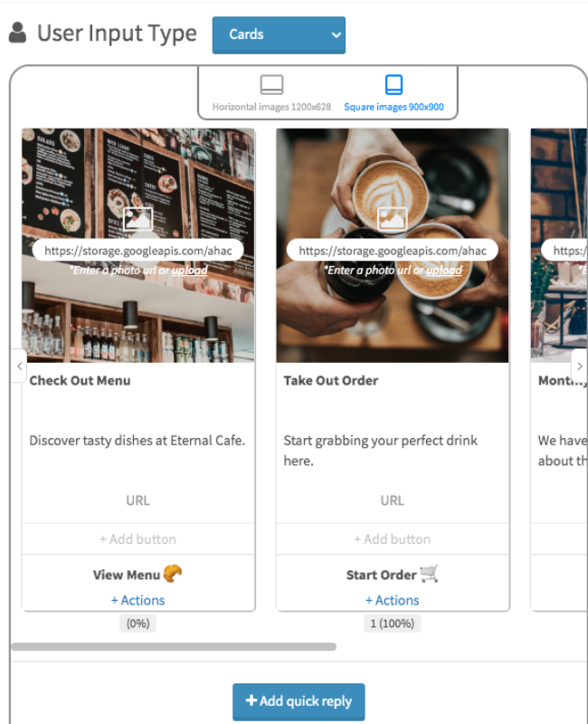Click upload link on Take Out Order card
The height and width of the screenshot is (724, 588).
[x=443, y=270]
